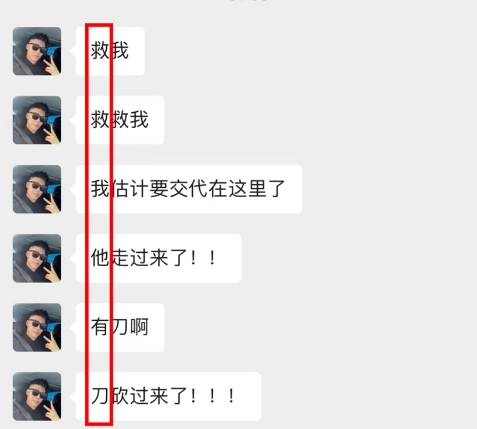Click the 这里了 text in third message
The height and width of the screenshot is (429, 477).
pyautogui.click(x=257, y=189)
